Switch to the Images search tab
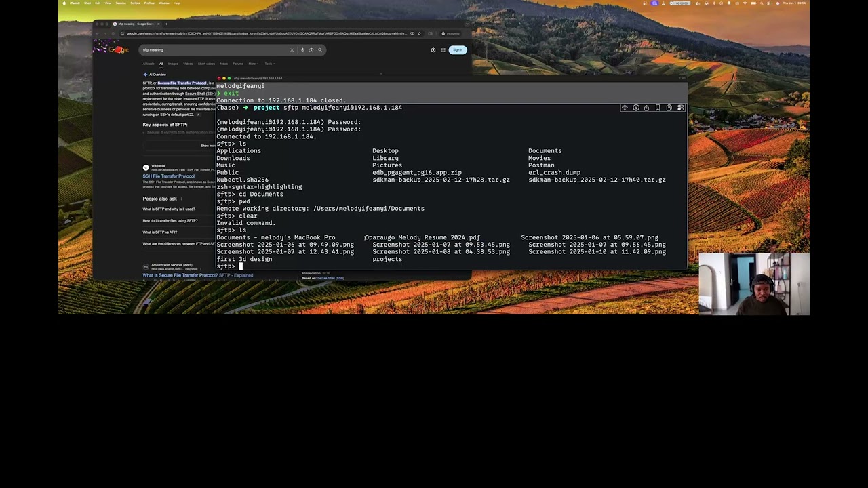The image size is (868, 488). [173, 64]
